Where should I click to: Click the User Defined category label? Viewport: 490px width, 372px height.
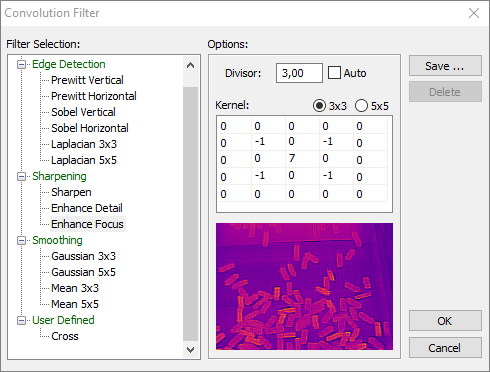tap(63, 320)
